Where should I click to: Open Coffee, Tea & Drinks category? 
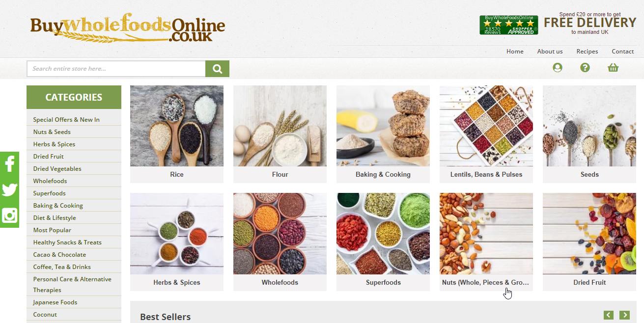(62, 267)
